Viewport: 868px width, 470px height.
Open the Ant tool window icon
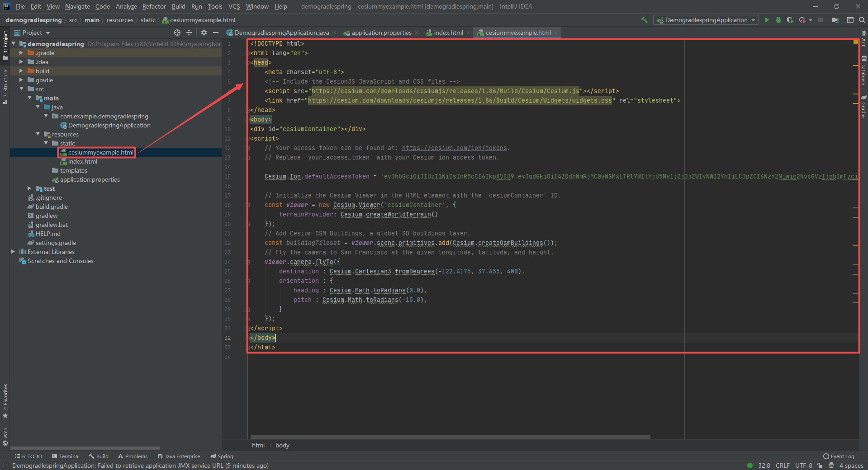click(x=863, y=38)
